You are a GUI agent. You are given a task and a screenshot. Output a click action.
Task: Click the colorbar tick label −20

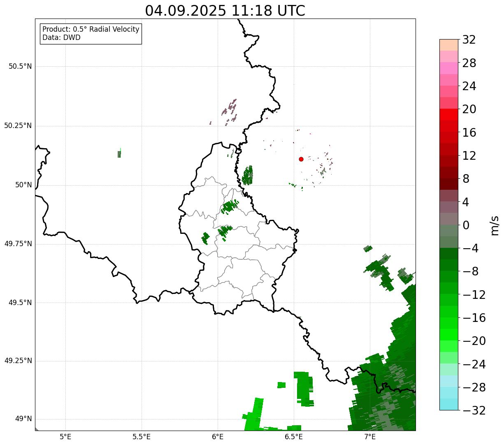click(x=474, y=341)
